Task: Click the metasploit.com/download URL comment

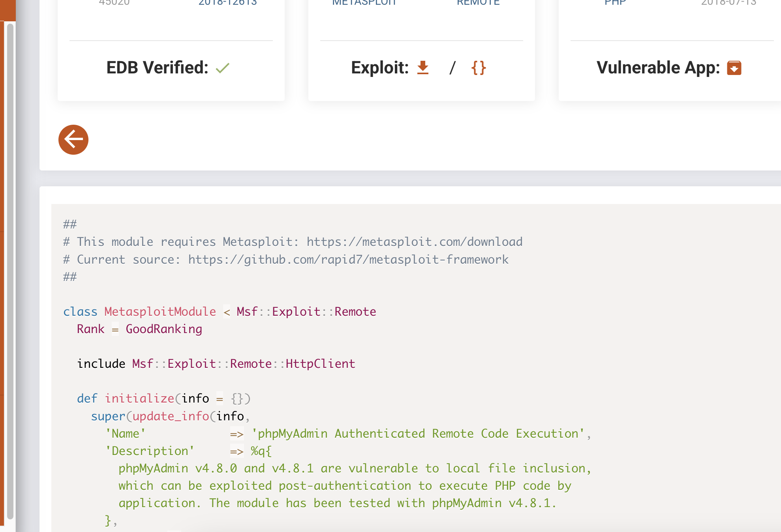Action: (x=415, y=242)
